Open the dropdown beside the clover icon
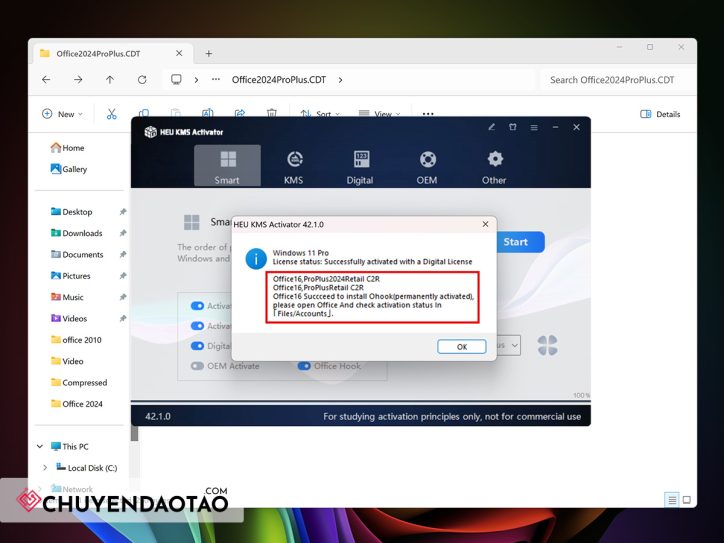 pyautogui.click(x=514, y=345)
